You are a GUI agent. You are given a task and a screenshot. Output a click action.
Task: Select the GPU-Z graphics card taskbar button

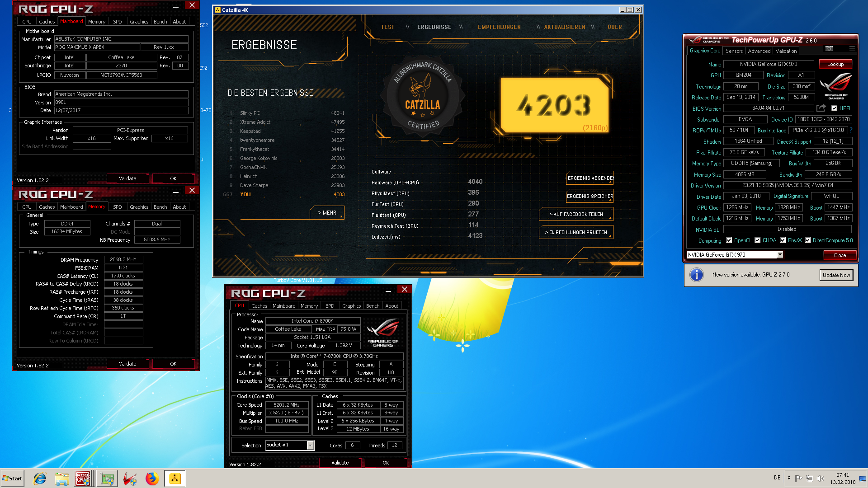[107, 479]
